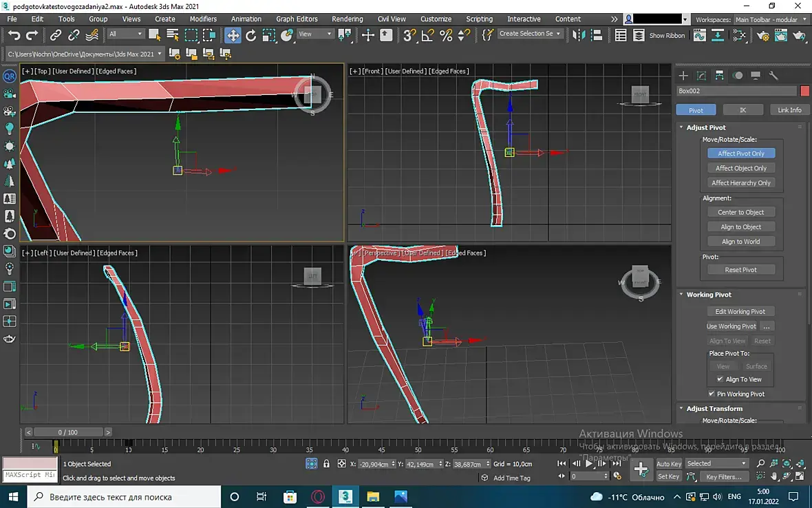Select the Rotate tool in the main toolbar
The width and height of the screenshot is (812, 508).
tap(251, 35)
